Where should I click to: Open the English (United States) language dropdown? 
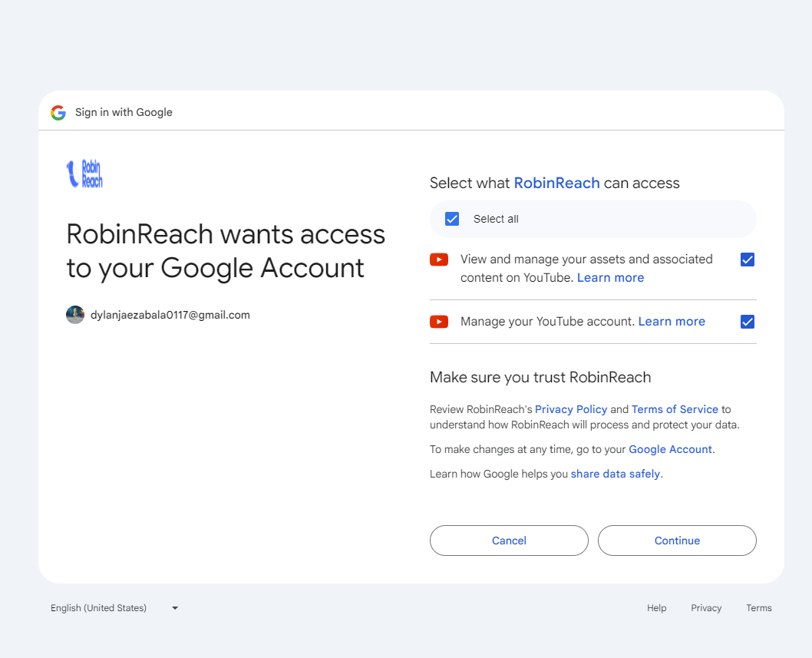point(114,608)
